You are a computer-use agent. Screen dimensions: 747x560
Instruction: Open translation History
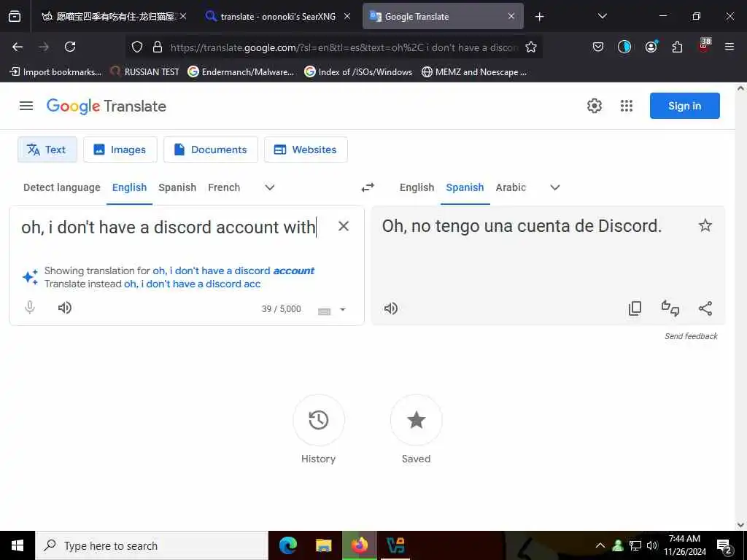(319, 420)
